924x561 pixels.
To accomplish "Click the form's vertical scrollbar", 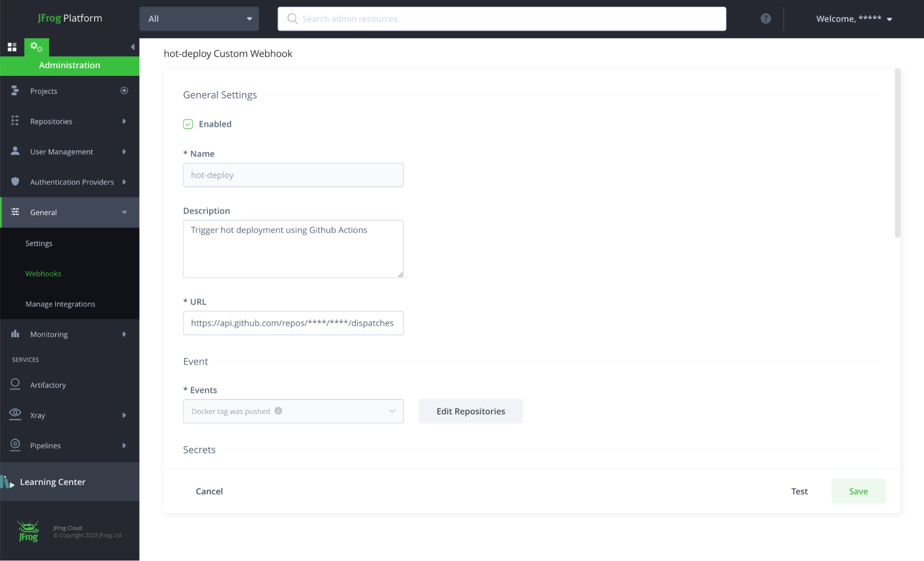I will [x=897, y=153].
